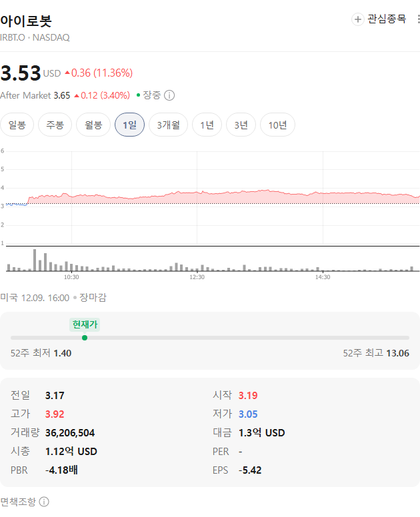The width and height of the screenshot is (420, 517).
Task: Select the 10년 period tab
Action: pyautogui.click(x=277, y=125)
